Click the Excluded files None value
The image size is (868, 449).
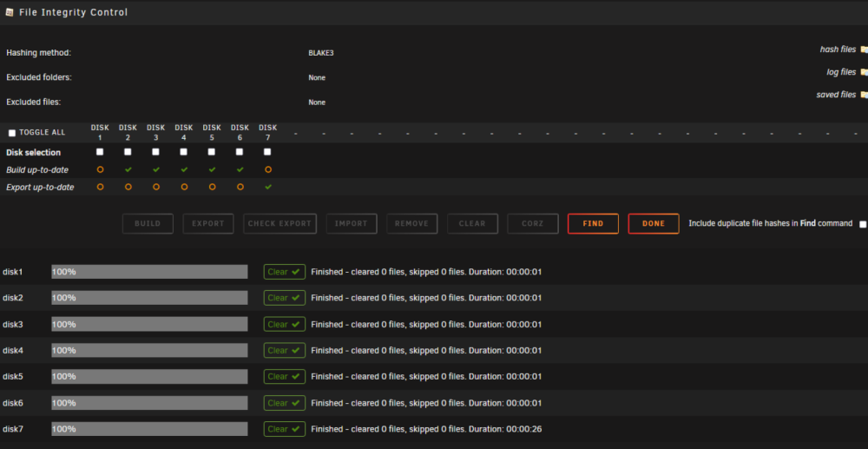point(317,102)
